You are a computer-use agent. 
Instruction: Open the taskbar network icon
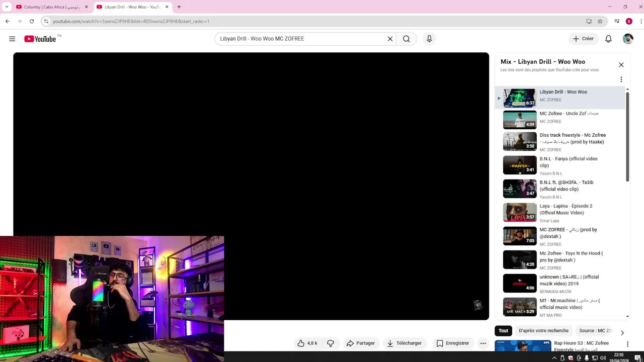click(x=595, y=358)
